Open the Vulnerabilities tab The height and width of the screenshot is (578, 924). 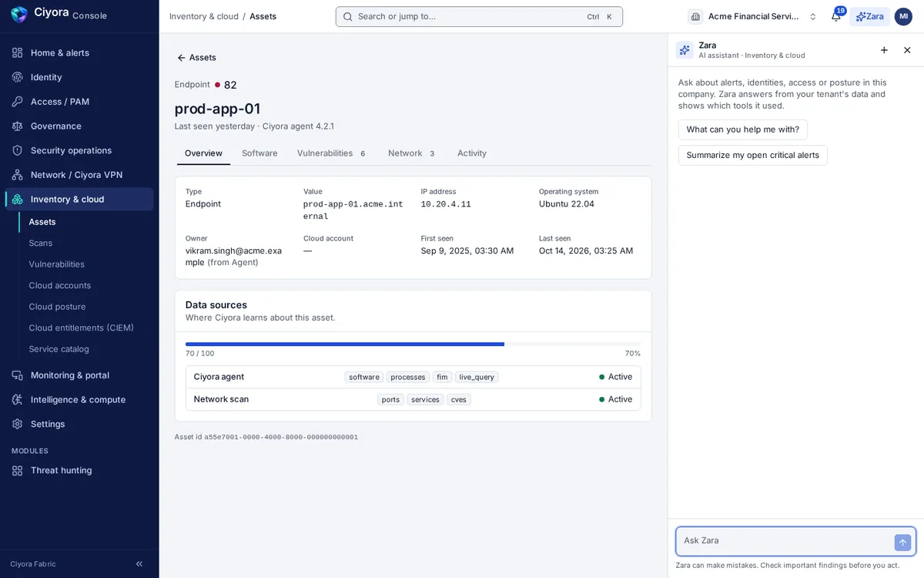coord(332,153)
